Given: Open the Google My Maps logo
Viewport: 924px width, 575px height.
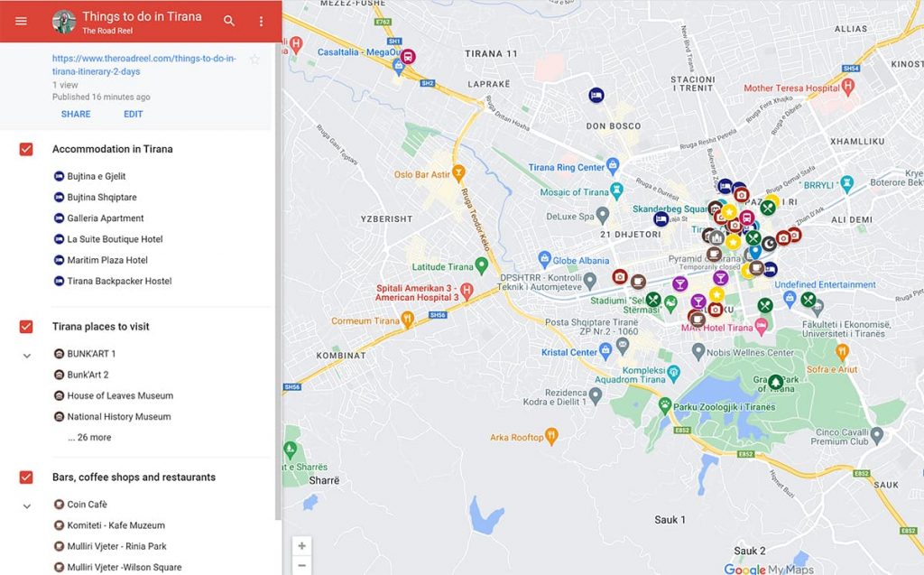Looking at the screenshot, I should (769, 569).
